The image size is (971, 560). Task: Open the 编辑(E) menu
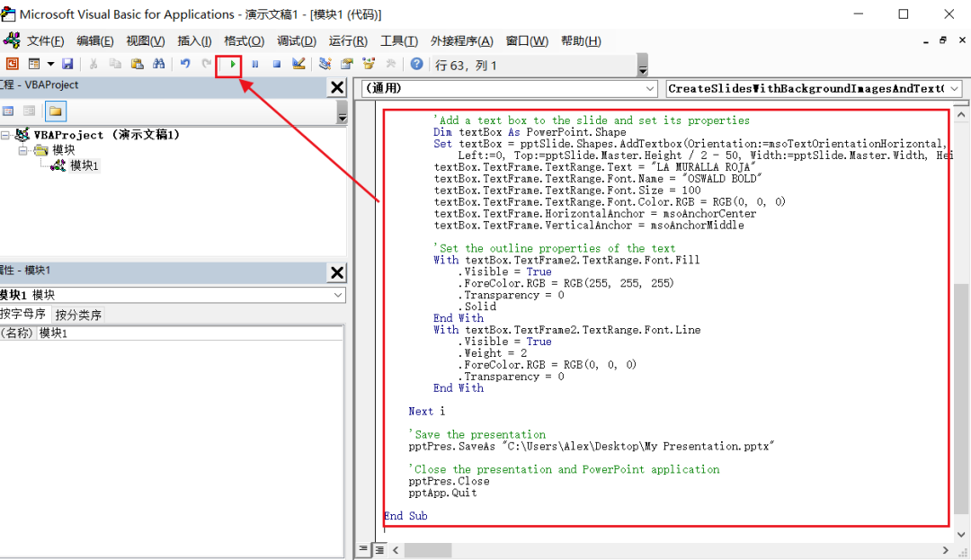94,40
